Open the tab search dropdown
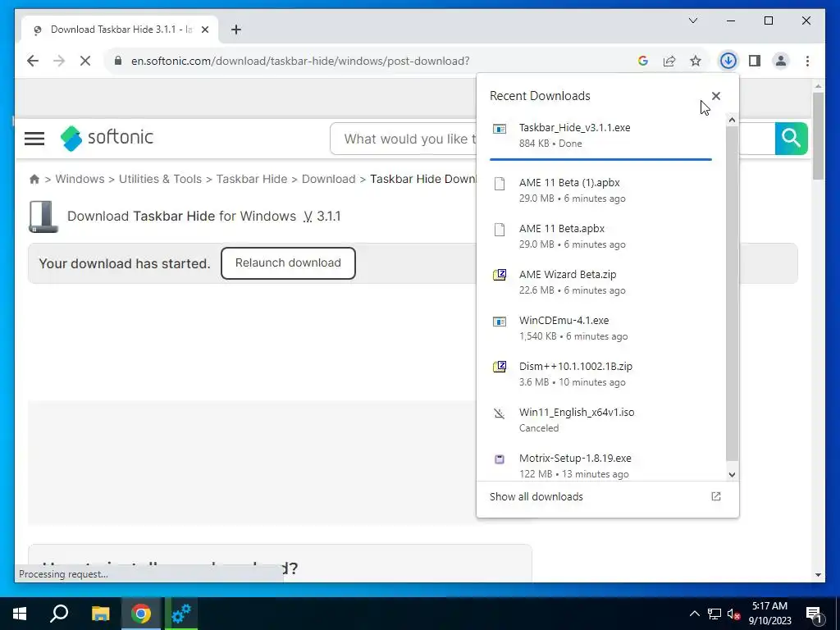This screenshot has width=840, height=630. [x=692, y=21]
